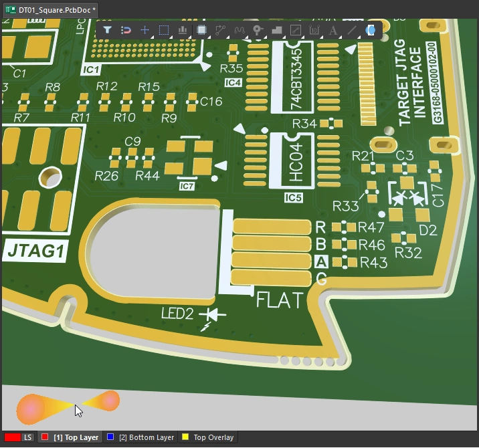Select the R33 designator text

[x=345, y=206]
